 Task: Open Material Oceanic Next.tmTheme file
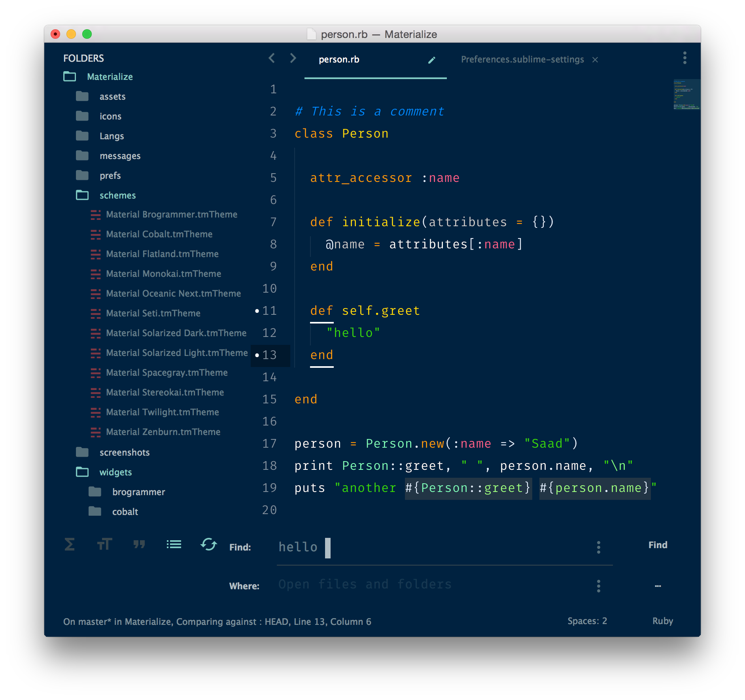(174, 293)
